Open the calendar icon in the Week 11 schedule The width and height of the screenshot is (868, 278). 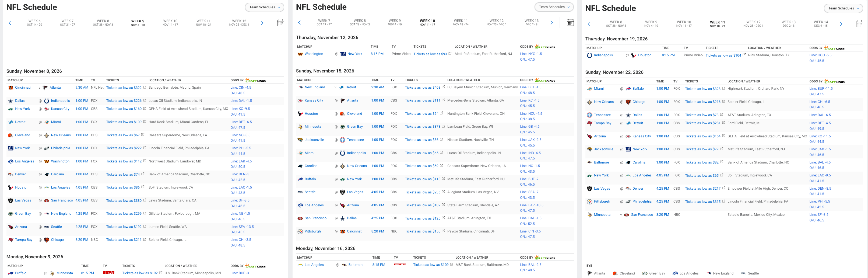click(x=860, y=24)
